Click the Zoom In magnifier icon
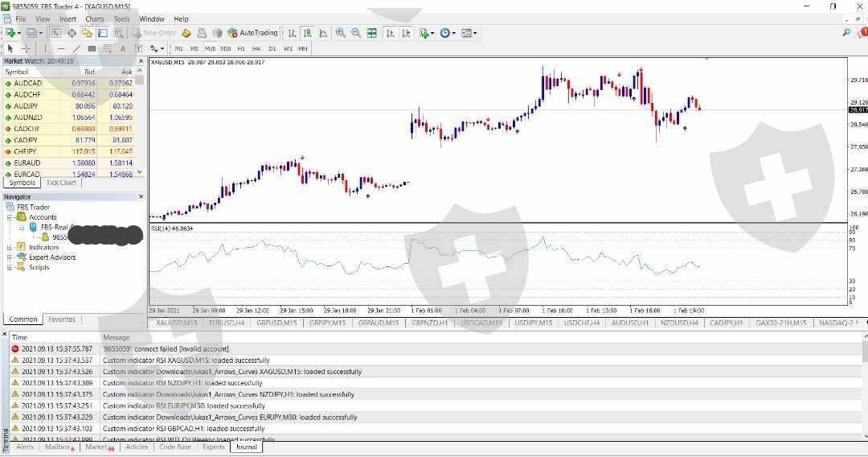 click(x=341, y=33)
